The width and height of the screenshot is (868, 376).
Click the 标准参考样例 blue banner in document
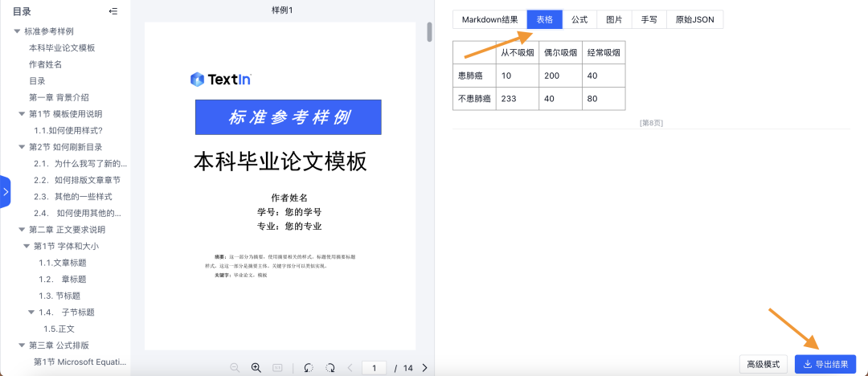click(x=289, y=116)
